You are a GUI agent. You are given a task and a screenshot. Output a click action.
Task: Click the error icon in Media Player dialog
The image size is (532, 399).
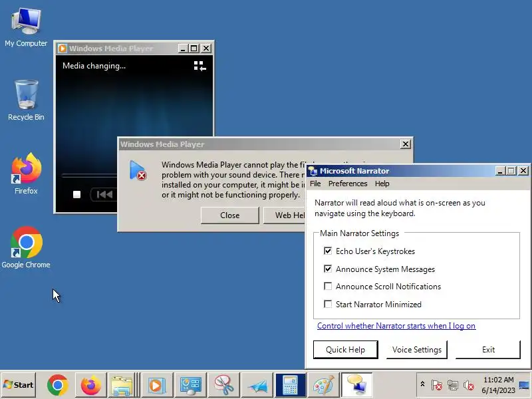[x=138, y=170]
